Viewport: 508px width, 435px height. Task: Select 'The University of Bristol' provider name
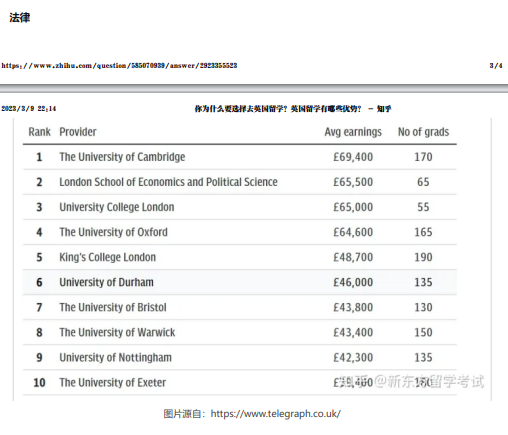pyautogui.click(x=113, y=307)
